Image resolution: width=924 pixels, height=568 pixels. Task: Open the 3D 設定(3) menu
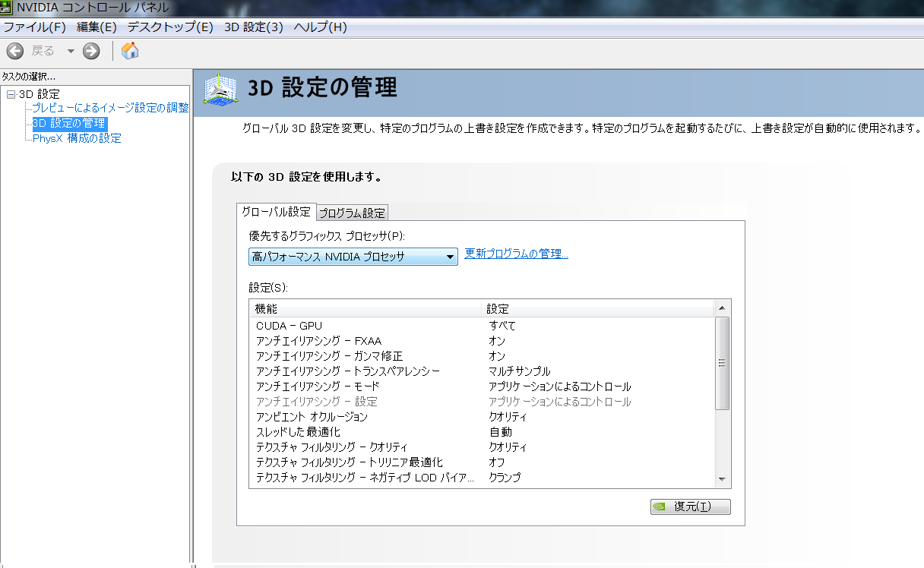click(254, 27)
